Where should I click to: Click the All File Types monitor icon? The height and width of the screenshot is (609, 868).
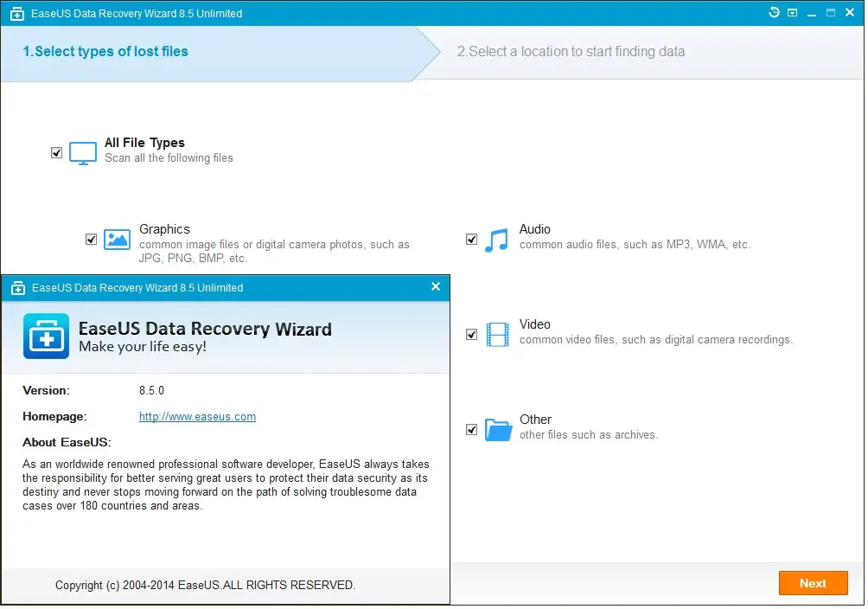click(83, 153)
